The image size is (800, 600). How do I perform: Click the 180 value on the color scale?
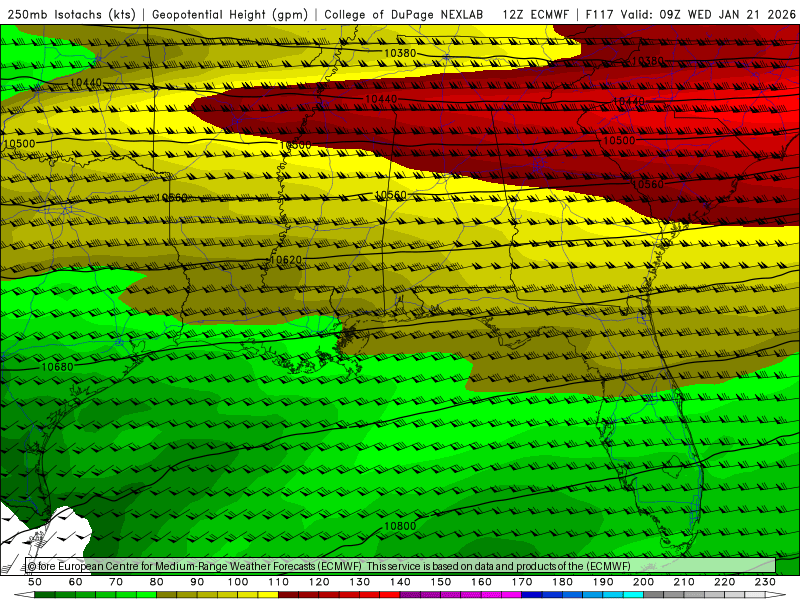coord(562,582)
